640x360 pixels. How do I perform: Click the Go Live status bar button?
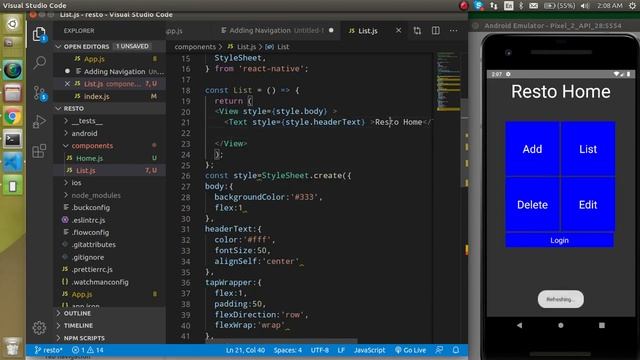(x=411, y=350)
